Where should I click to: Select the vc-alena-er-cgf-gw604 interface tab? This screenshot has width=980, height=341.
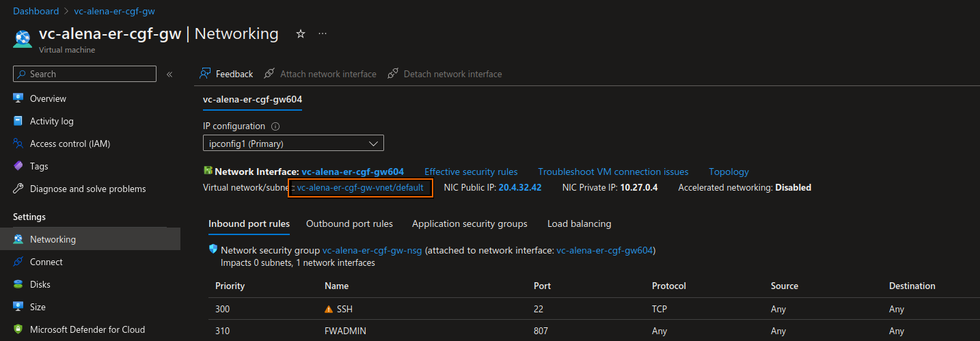[x=252, y=100]
